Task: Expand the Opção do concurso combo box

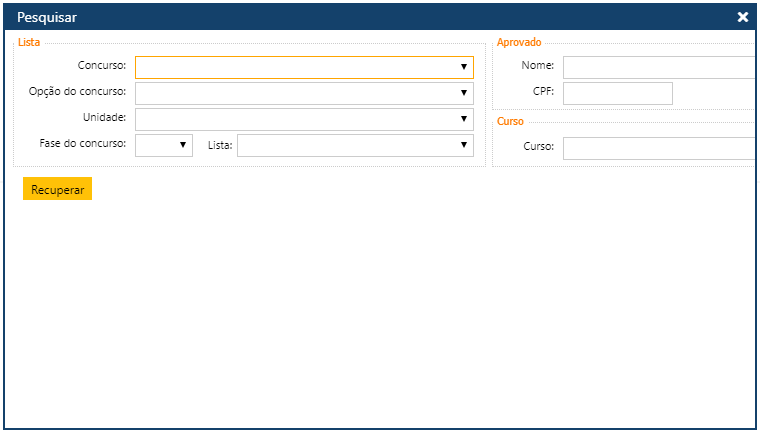Action: click(x=464, y=93)
